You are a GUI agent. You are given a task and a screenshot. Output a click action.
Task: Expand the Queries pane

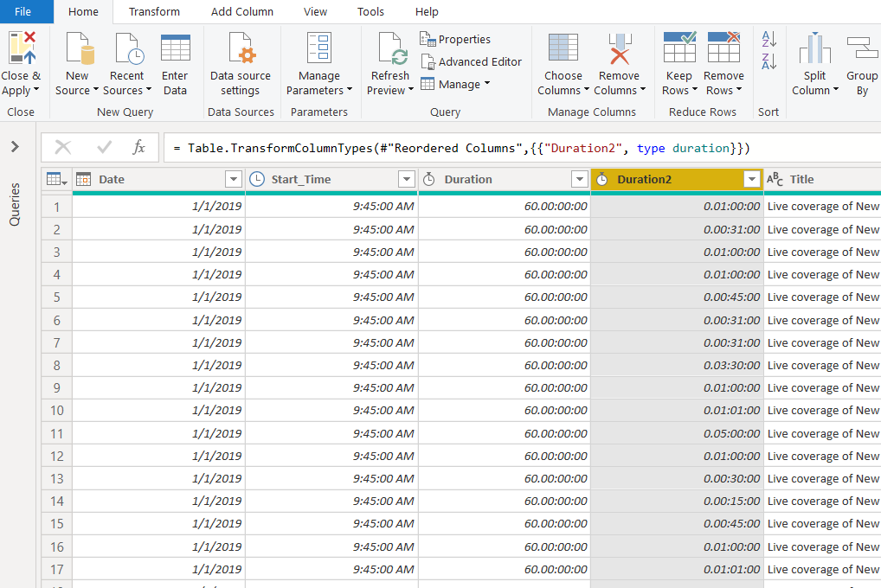[x=15, y=147]
